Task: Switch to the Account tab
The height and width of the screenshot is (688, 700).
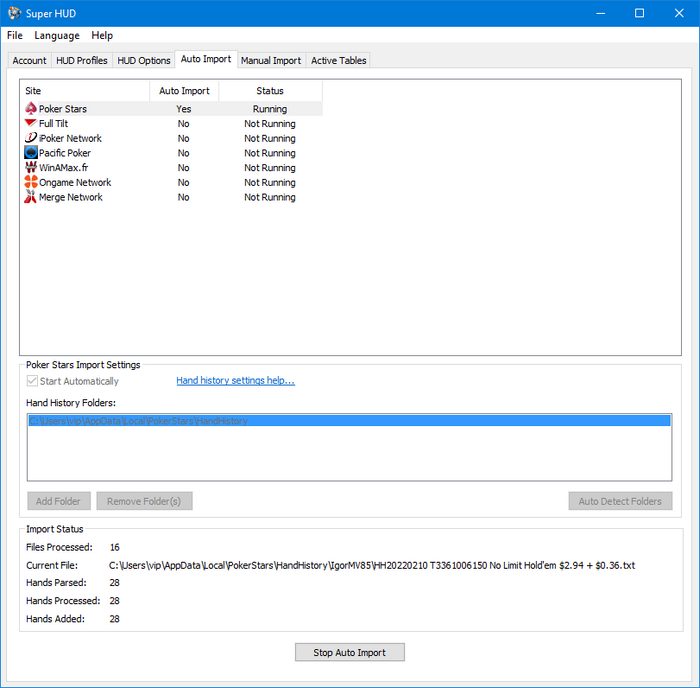Action: click(x=29, y=60)
